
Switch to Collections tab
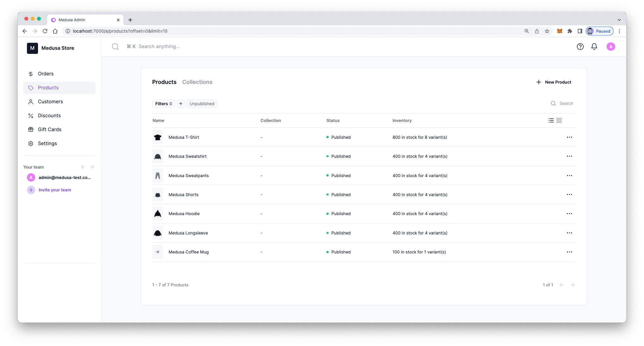click(x=197, y=82)
